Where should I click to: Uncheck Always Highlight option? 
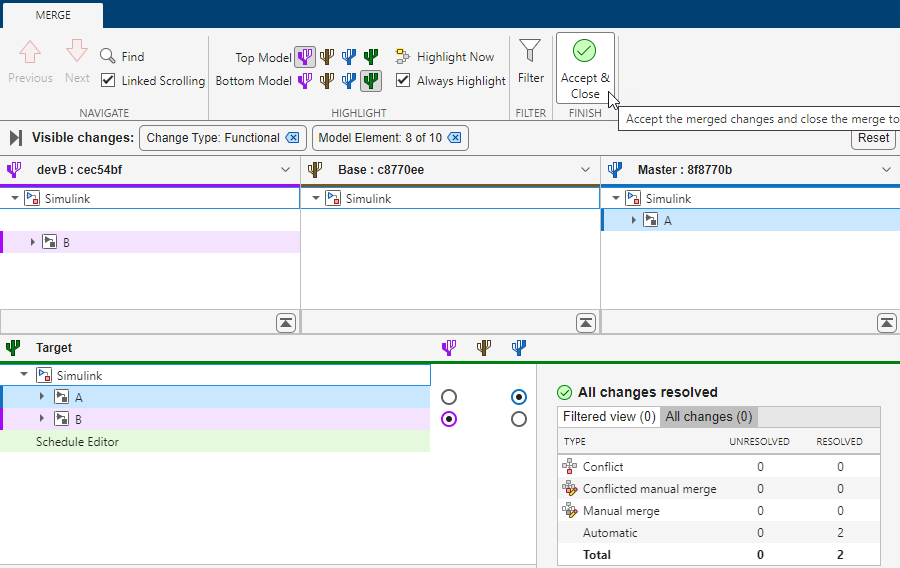tap(403, 81)
